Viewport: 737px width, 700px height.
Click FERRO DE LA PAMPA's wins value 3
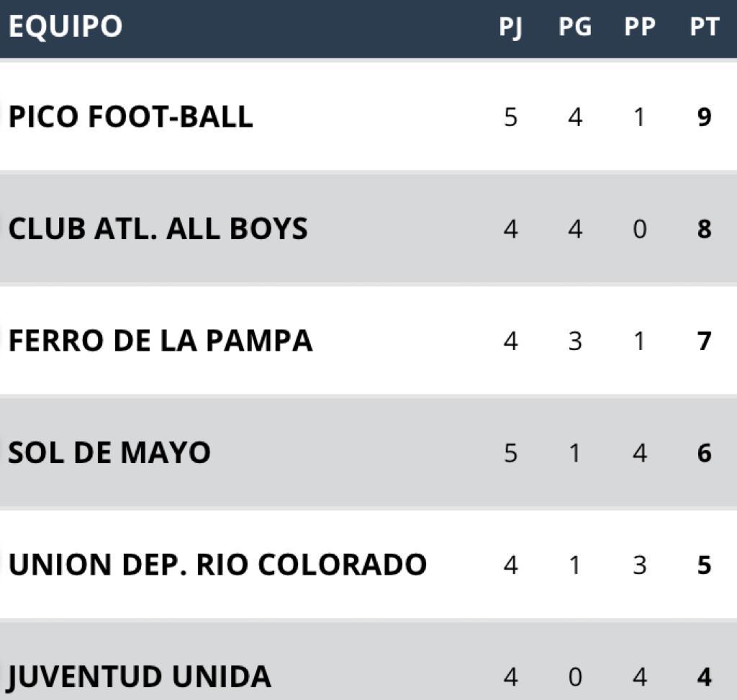pos(575,341)
